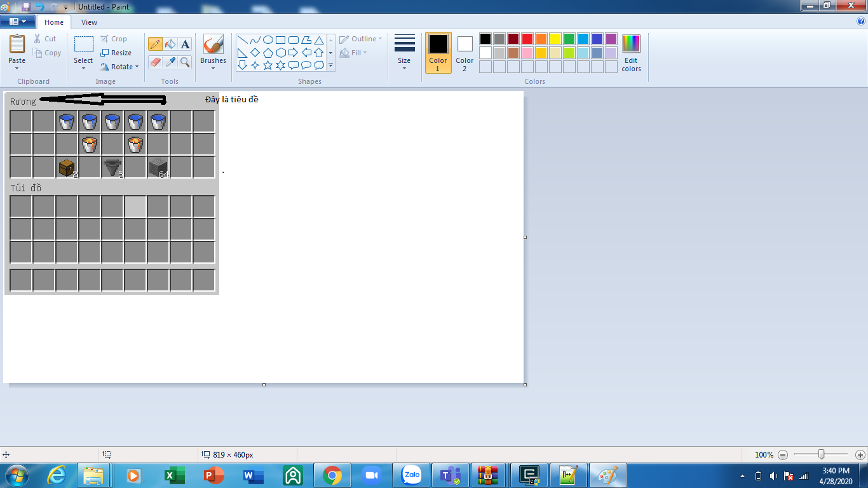Click the Zoom in plus button

pyautogui.click(x=860, y=455)
